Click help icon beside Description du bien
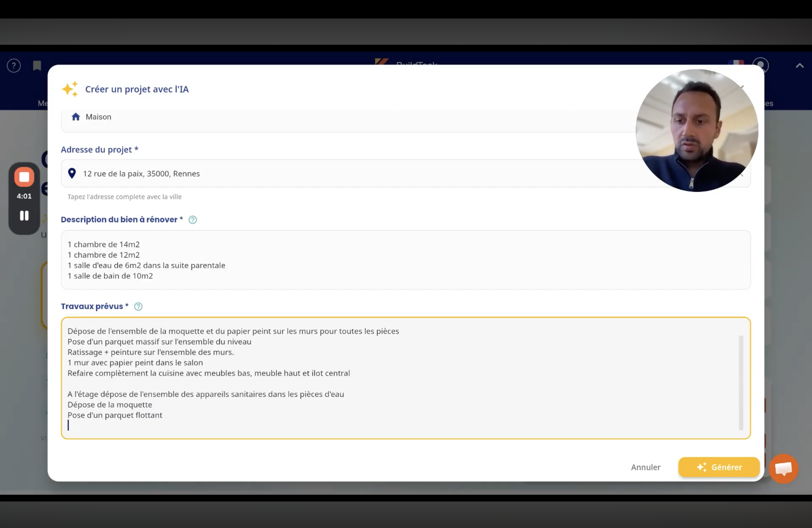This screenshot has height=528, width=812. pyautogui.click(x=193, y=220)
